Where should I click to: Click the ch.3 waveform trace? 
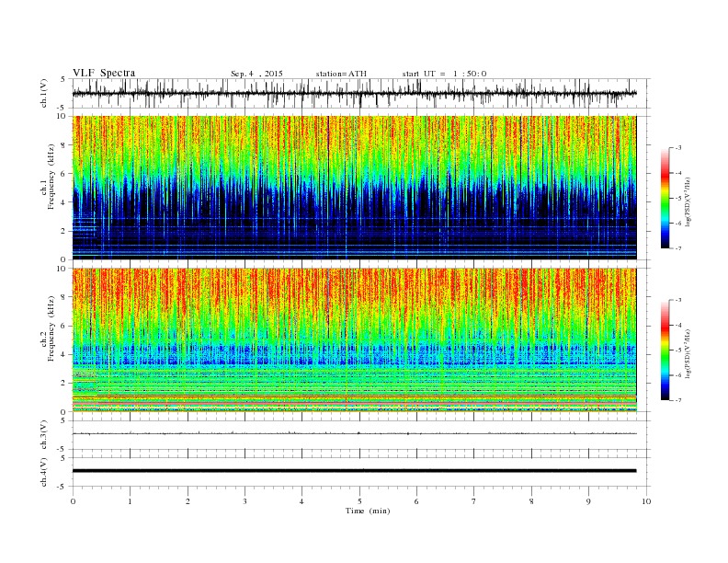click(354, 433)
